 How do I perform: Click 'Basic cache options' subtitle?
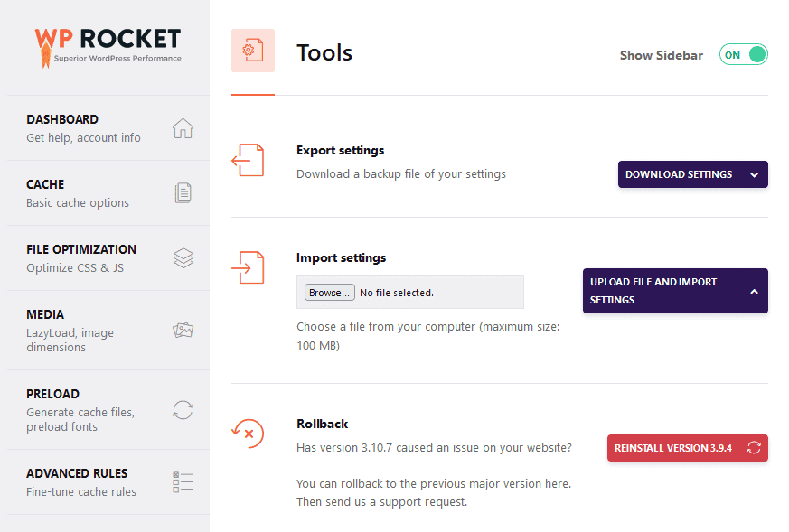coord(78,202)
